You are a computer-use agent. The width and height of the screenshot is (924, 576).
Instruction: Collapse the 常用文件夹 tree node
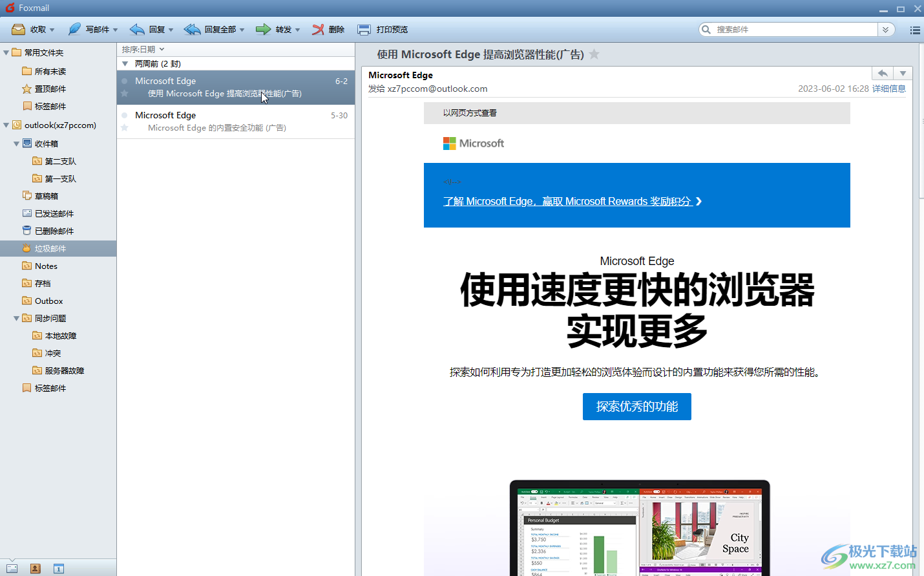pyautogui.click(x=6, y=52)
